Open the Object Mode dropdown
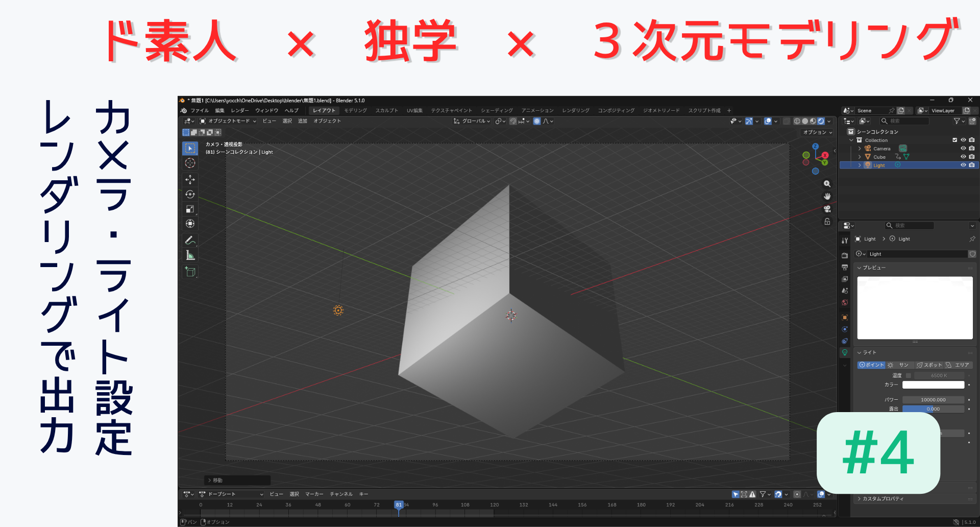 228,121
